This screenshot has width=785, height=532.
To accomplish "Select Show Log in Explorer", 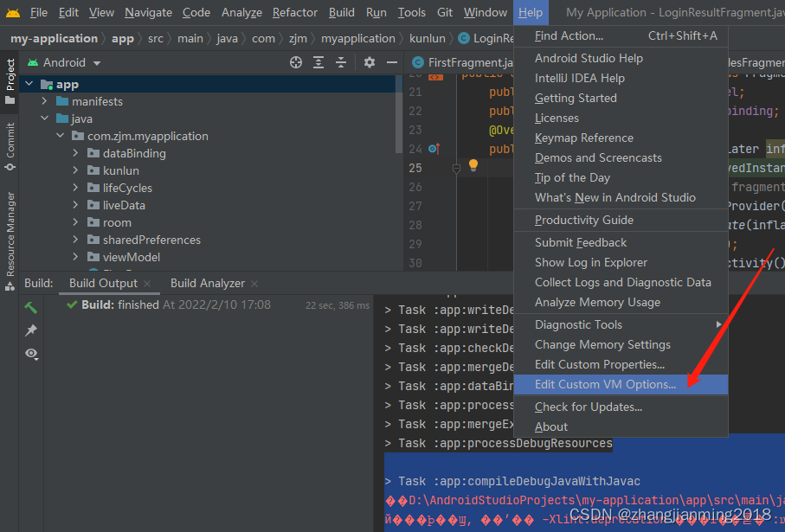I will 621,262.
